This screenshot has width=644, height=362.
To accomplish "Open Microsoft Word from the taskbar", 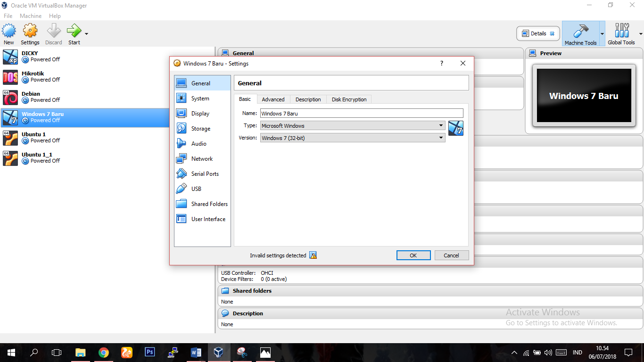I will 196,353.
